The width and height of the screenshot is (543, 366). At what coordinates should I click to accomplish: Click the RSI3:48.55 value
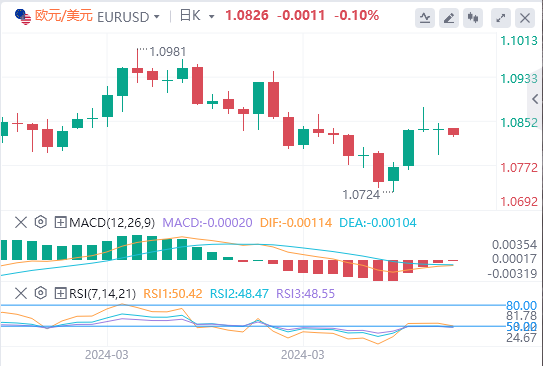[x=305, y=294]
